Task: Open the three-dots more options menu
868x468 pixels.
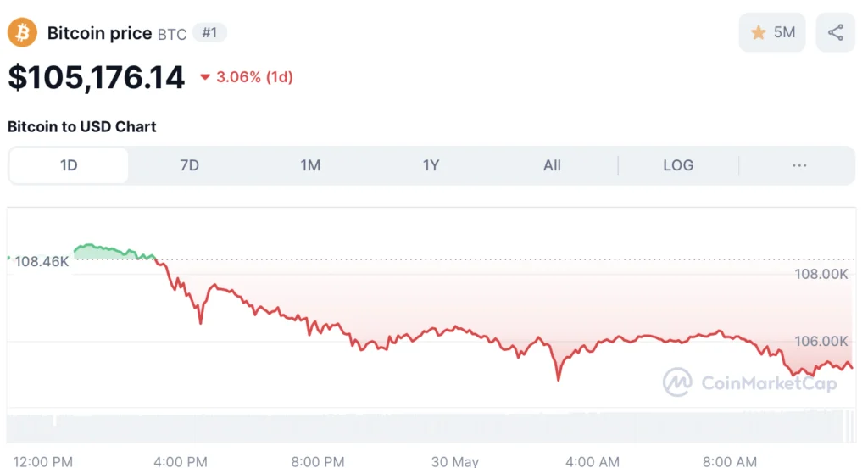Action: pyautogui.click(x=798, y=165)
